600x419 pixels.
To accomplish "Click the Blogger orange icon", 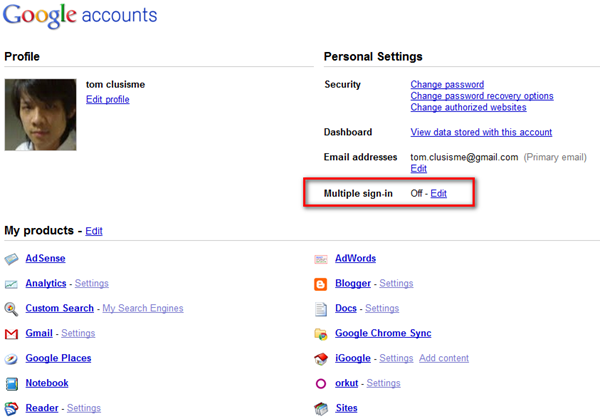I will [321, 284].
